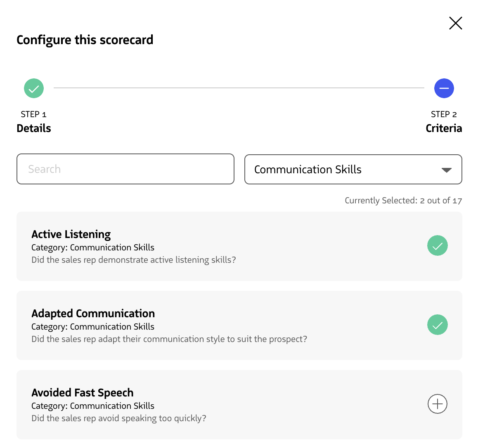Click the Configure this scorecard heading
The width and height of the screenshot is (478, 448).
(85, 40)
